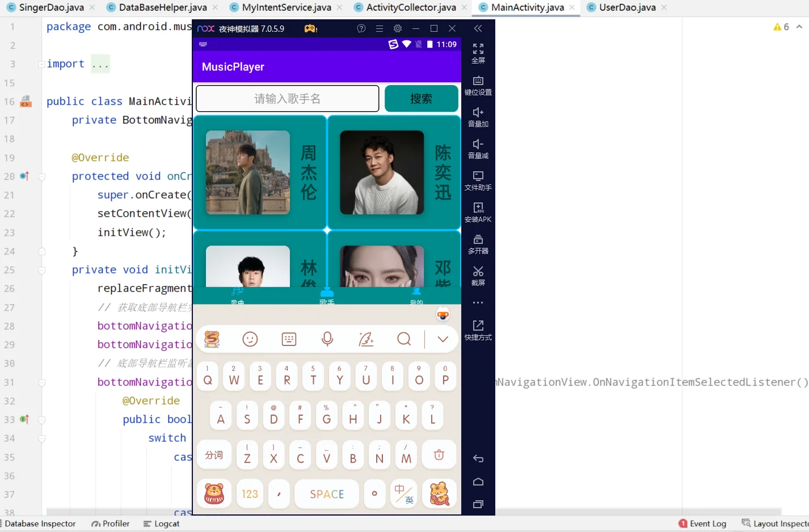This screenshot has width=809, height=532.
Task: Show more Nox sidebar tools (three dots)
Action: pos(478,303)
